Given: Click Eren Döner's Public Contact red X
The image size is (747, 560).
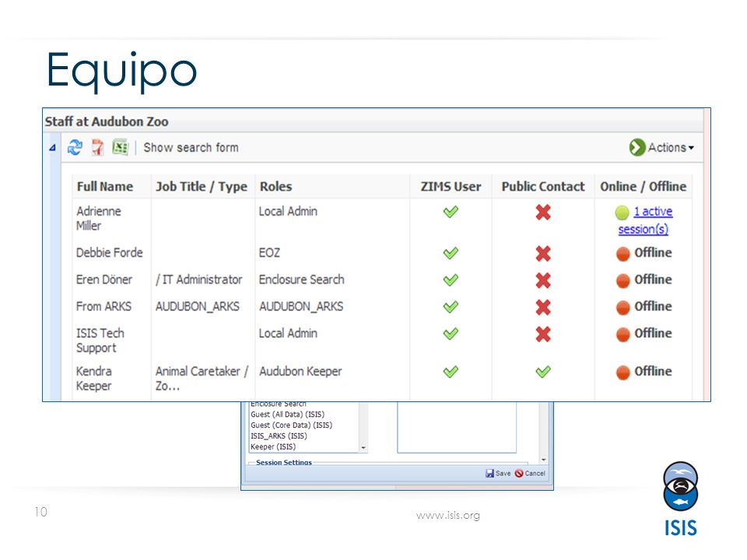Looking at the screenshot, I should click(543, 280).
